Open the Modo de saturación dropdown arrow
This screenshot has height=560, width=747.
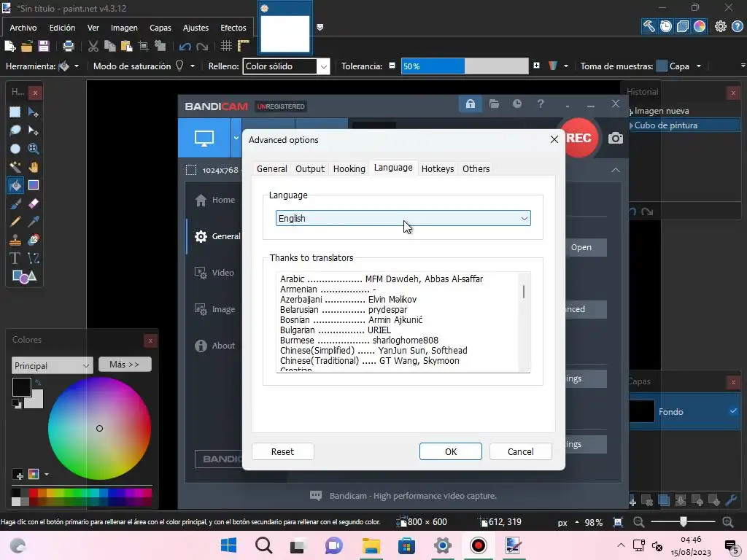(193, 66)
